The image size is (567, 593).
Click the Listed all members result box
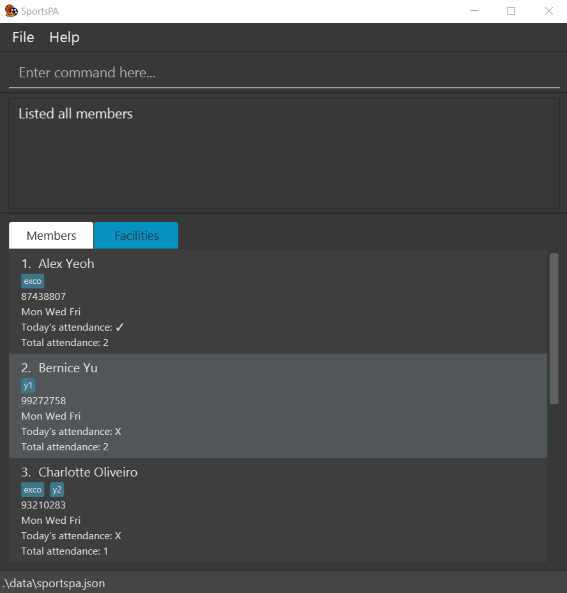(284, 154)
